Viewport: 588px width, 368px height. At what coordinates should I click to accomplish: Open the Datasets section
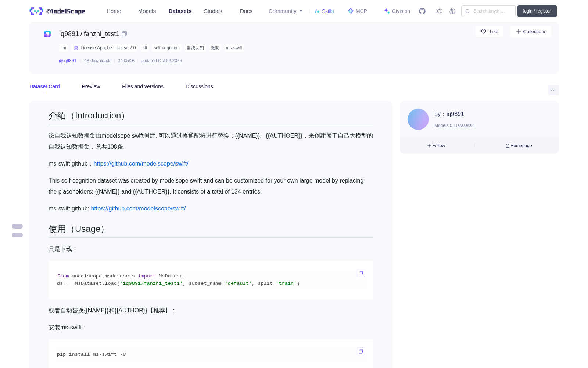point(180,11)
